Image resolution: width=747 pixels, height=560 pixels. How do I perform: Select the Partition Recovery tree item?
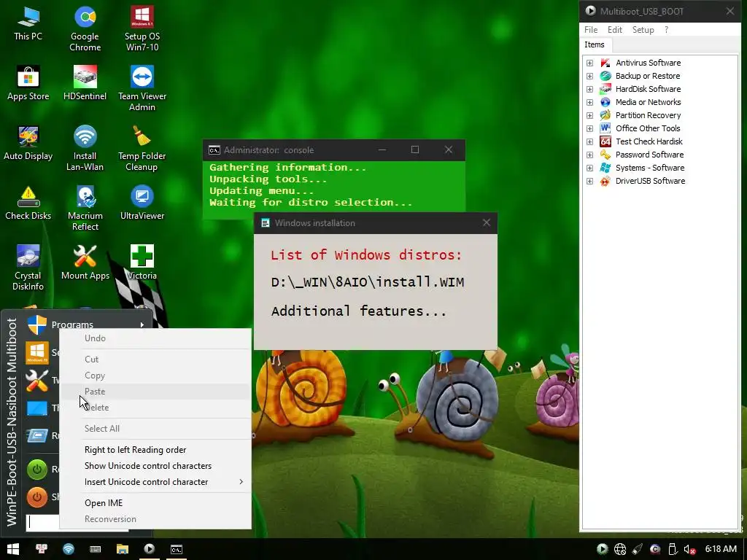coord(648,115)
